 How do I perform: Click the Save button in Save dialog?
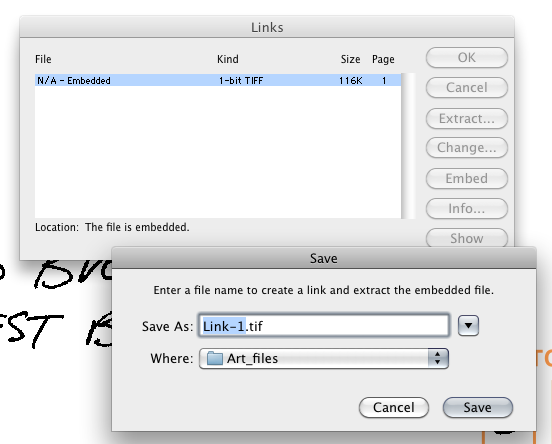pyautogui.click(x=478, y=407)
